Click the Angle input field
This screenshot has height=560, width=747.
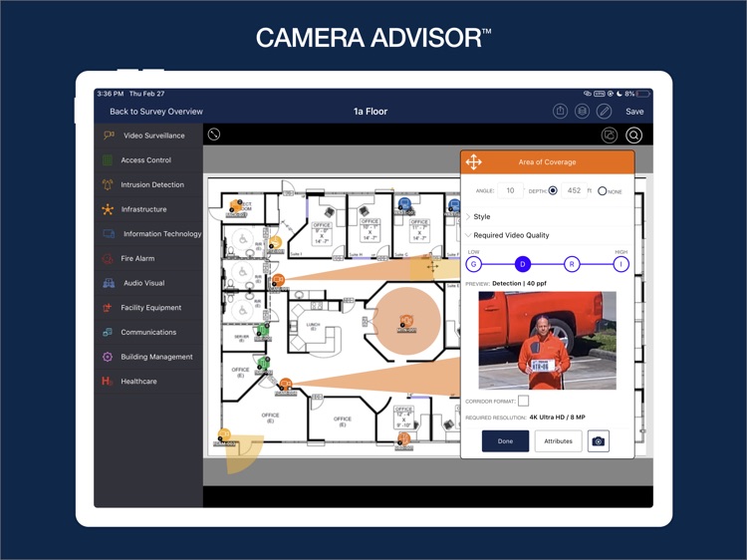(510, 190)
